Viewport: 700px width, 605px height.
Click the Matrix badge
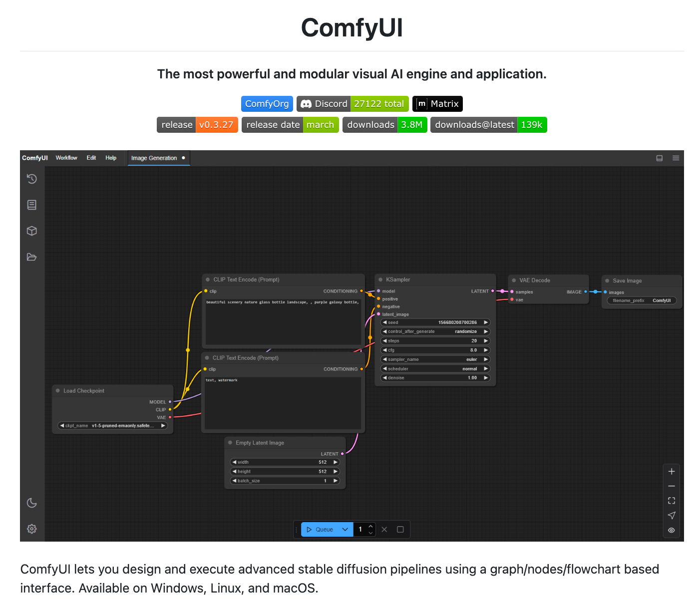click(438, 104)
